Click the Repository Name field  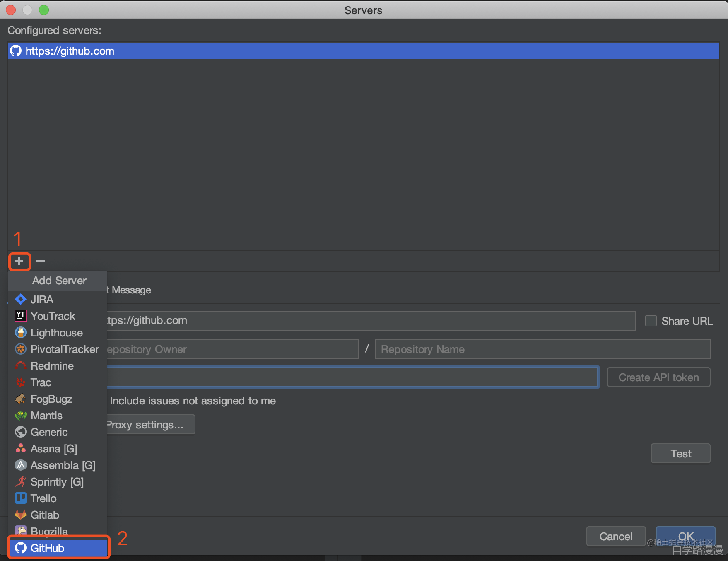pos(542,349)
